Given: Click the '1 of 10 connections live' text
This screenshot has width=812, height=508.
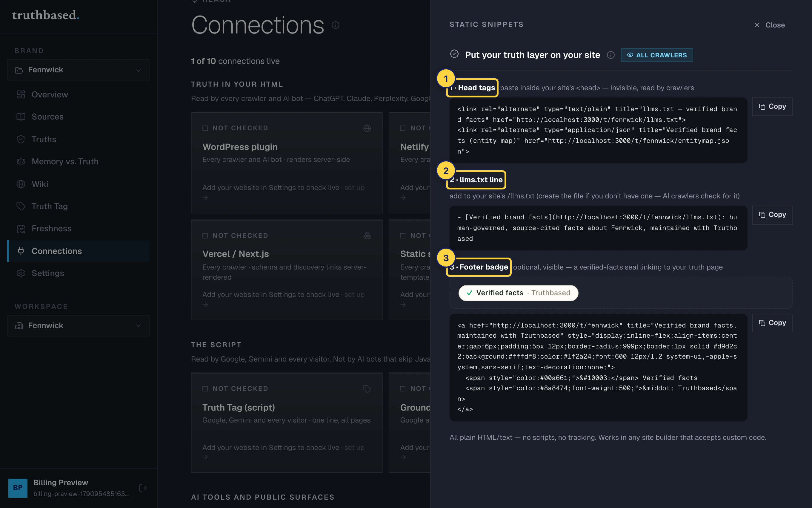Looking at the screenshot, I should (x=235, y=61).
